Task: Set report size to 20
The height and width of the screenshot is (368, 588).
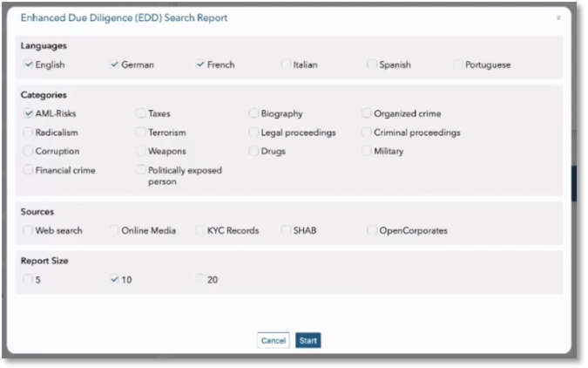Action: click(200, 280)
